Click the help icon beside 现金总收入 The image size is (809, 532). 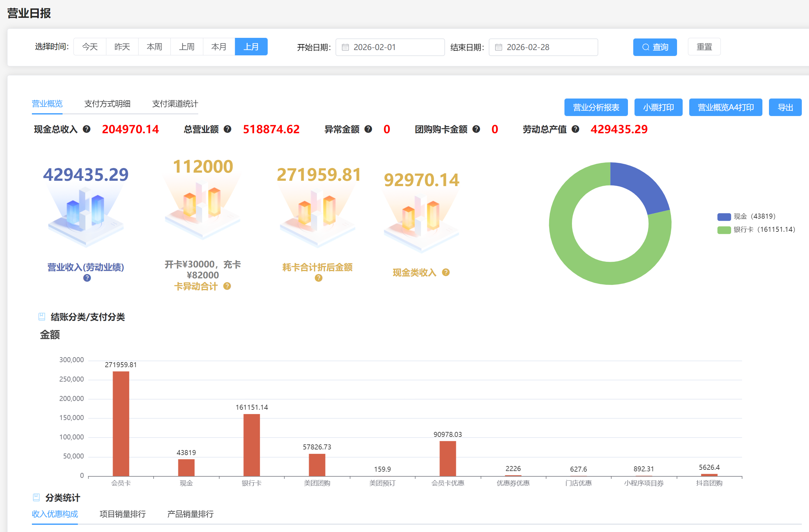(87, 129)
